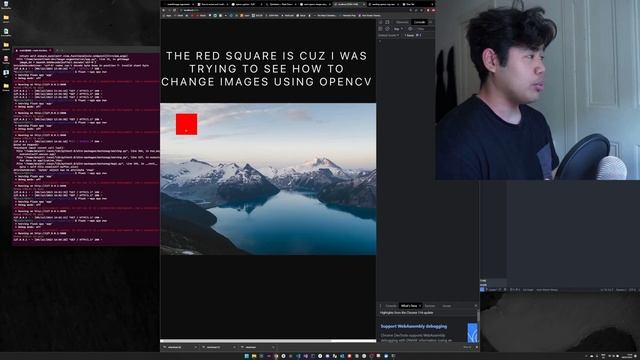Image resolution: width=640 pixels, height=360 pixels.
Task: Expand more DevTools tabs chevron
Action: (x=431, y=22)
